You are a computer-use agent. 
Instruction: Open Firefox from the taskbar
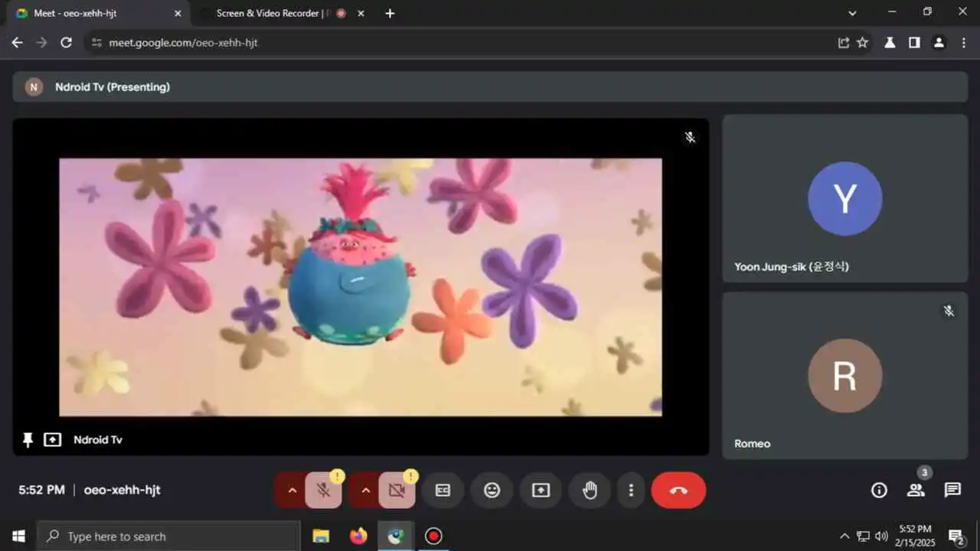point(358,536)
